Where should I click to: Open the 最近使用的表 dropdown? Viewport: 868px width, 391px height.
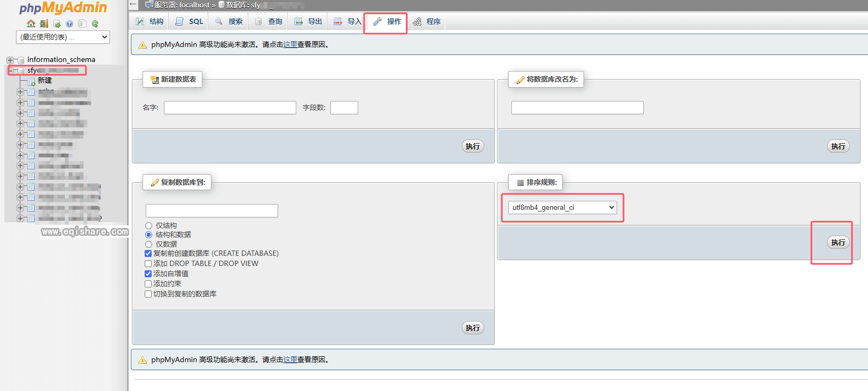click(63, 37)
